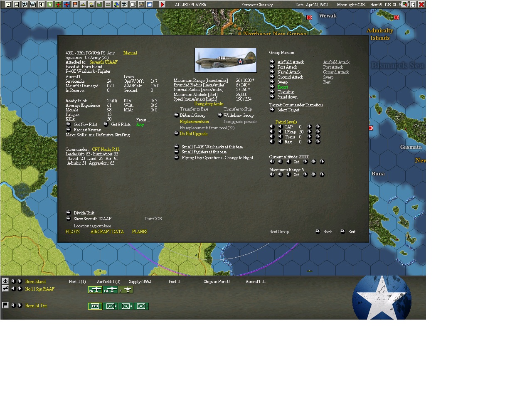Set group mission to Port Attack
The width and height of the screenshot is (532, 399).
point(272,67)
